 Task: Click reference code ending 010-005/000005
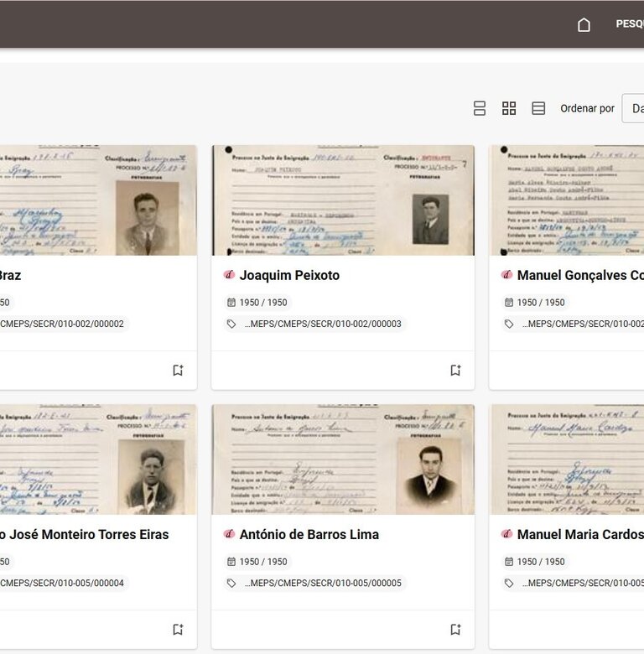coord(322,583)
